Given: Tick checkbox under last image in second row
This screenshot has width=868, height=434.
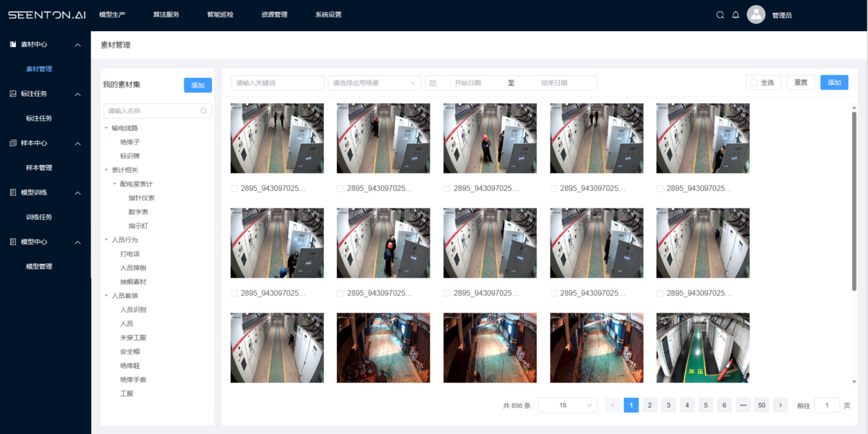Looking at the screenshot, I should click(660, 294).
